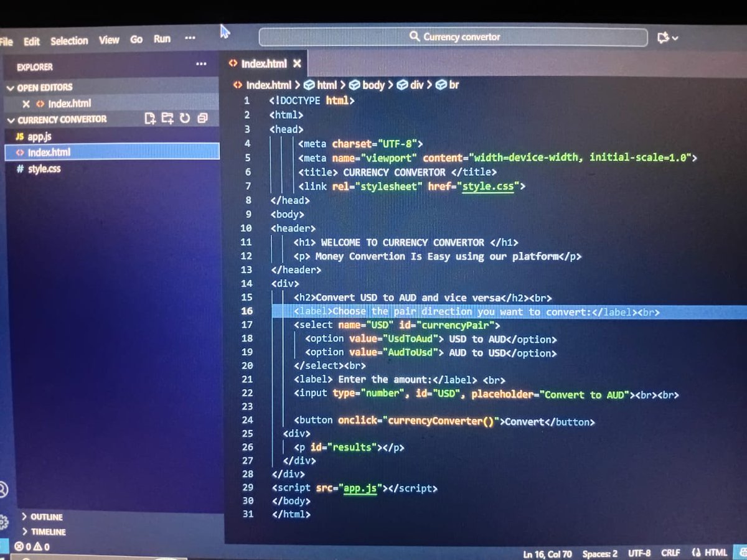
Task: Click the div breadcrumb segment
Action: click(416, 85)
